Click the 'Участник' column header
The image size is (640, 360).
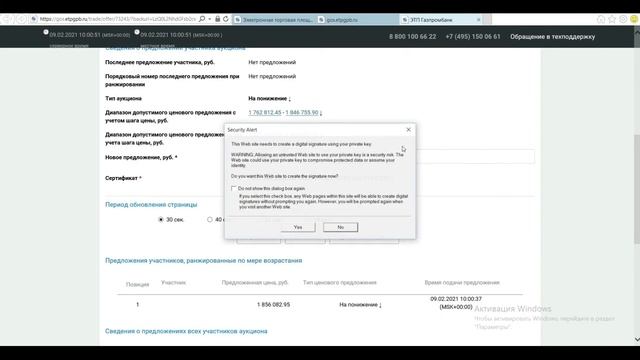(x=173, y=282)
